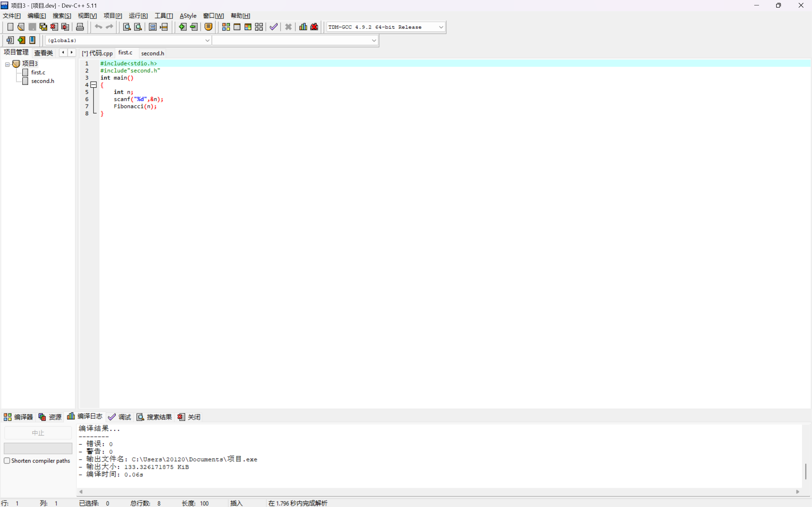Click the compile log vertical scrollbar
812x507 pixels.
[806, 471]
